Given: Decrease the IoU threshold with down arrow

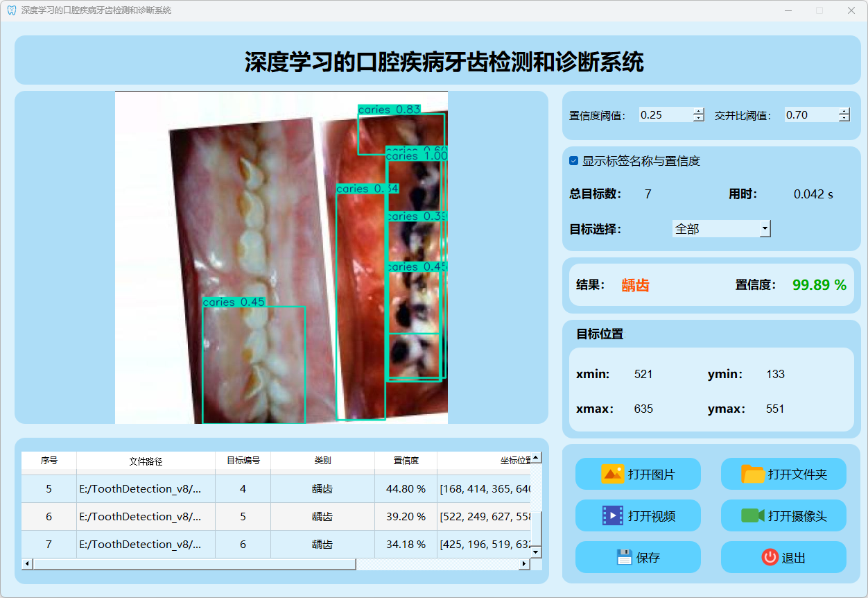Looking at the screenshot, I should (844, 119).
